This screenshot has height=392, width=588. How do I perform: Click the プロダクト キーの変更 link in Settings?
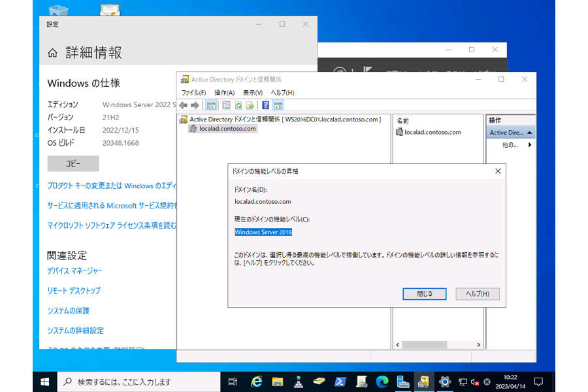click(x=111, y=186)
